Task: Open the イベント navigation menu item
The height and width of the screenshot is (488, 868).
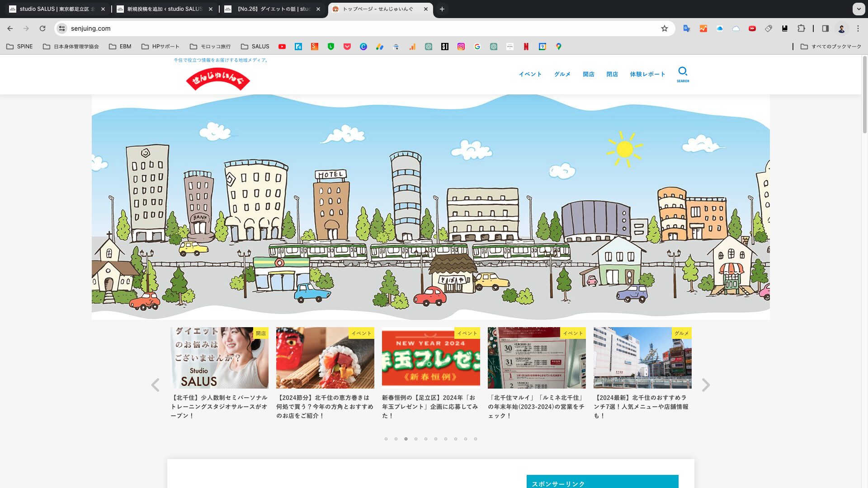Action: pos(530,74)
